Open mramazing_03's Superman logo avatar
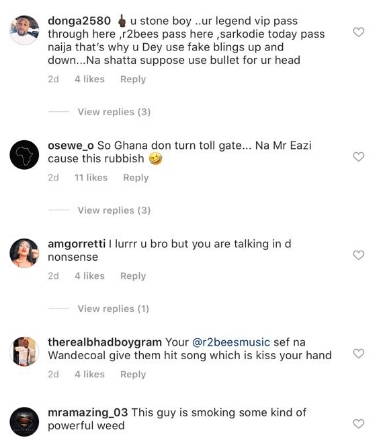 [x=24, y=422]
